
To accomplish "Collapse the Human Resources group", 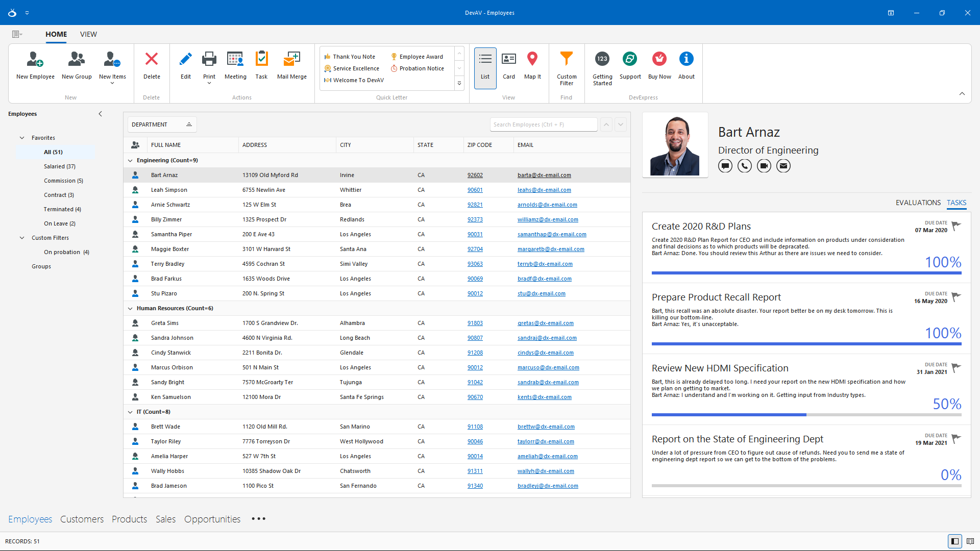I will (x=130, y=308).
